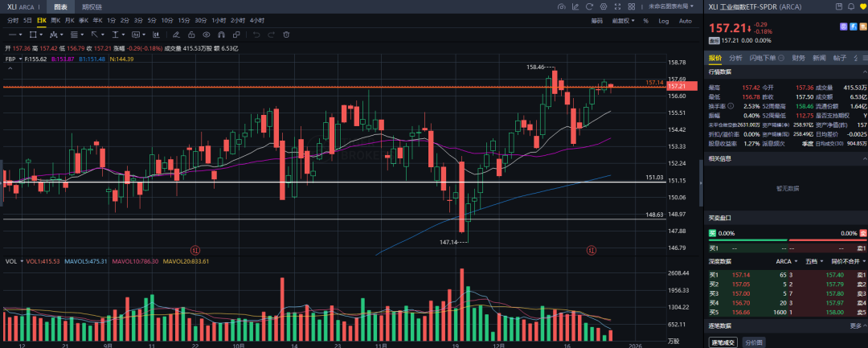
Task: Select the 周K timeframe
Action: pyautogui.click(x=55, y=20)
